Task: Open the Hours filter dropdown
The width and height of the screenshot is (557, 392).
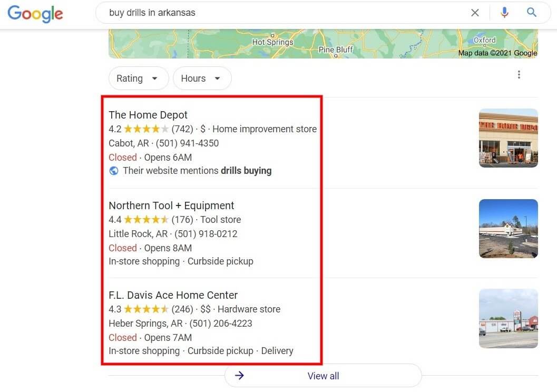Action: [x=202, y=78]
